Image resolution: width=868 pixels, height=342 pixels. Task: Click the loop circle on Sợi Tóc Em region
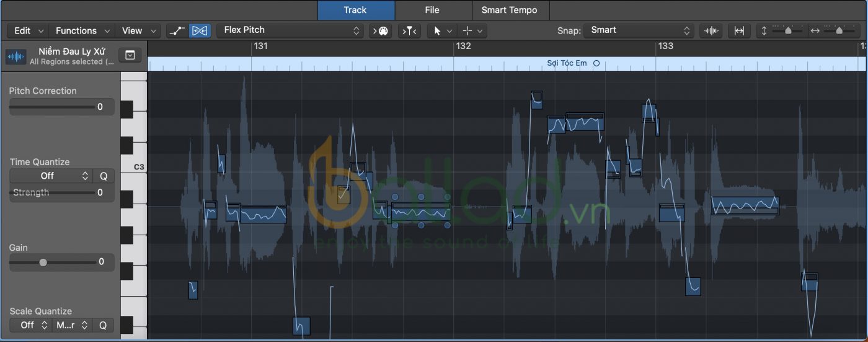pos(596,63)
